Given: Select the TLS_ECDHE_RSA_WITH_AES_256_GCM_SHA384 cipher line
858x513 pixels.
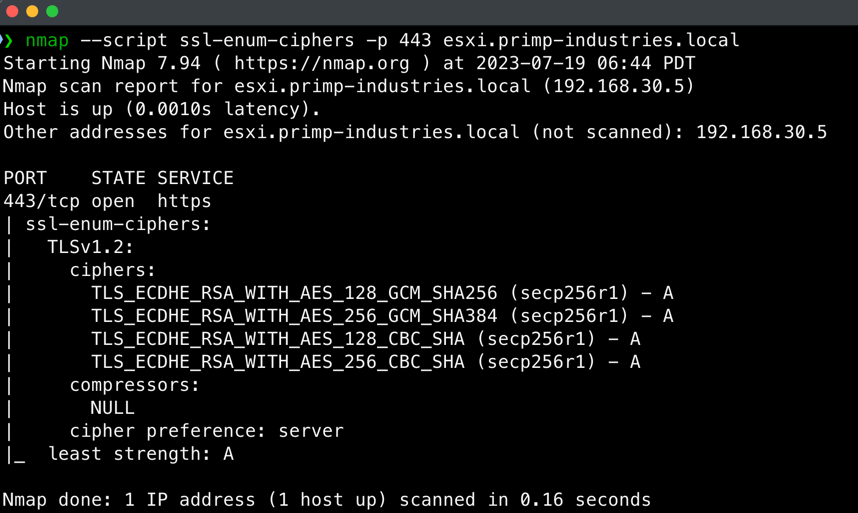Looking at the screenshot, I should (382, 316).
